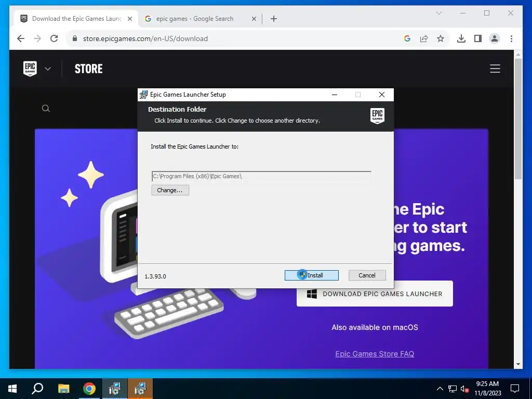The width and height of the screenshot is (532, 399).
Task: Click the install path field
Action: 261,177
